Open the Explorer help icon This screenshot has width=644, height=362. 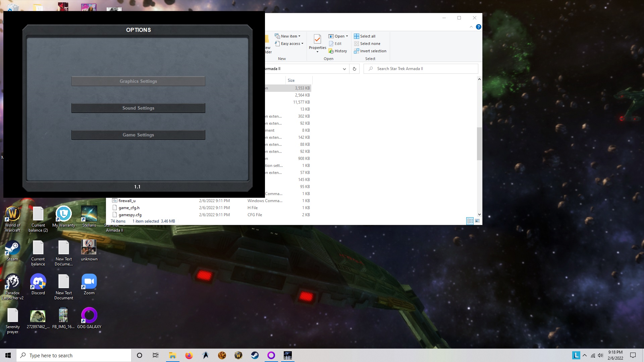coord(479,27)
